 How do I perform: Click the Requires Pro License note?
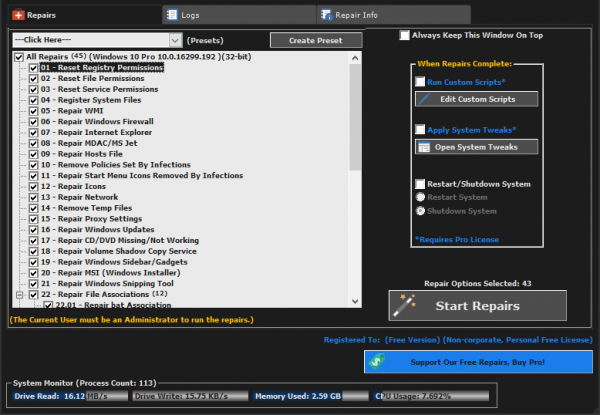457,240
